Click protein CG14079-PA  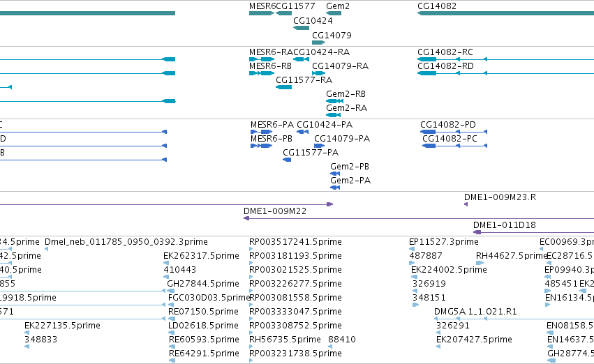[342, 139]
